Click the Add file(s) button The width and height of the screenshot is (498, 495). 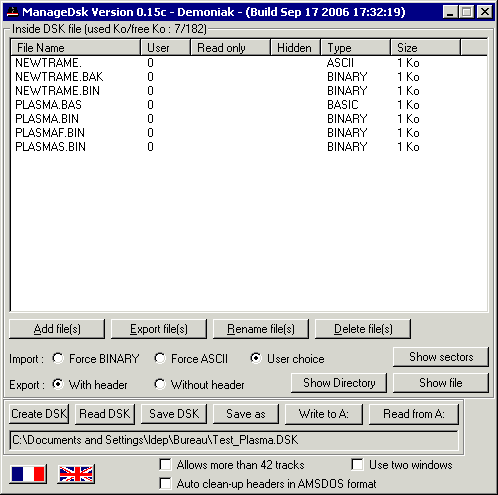(57, 329)
